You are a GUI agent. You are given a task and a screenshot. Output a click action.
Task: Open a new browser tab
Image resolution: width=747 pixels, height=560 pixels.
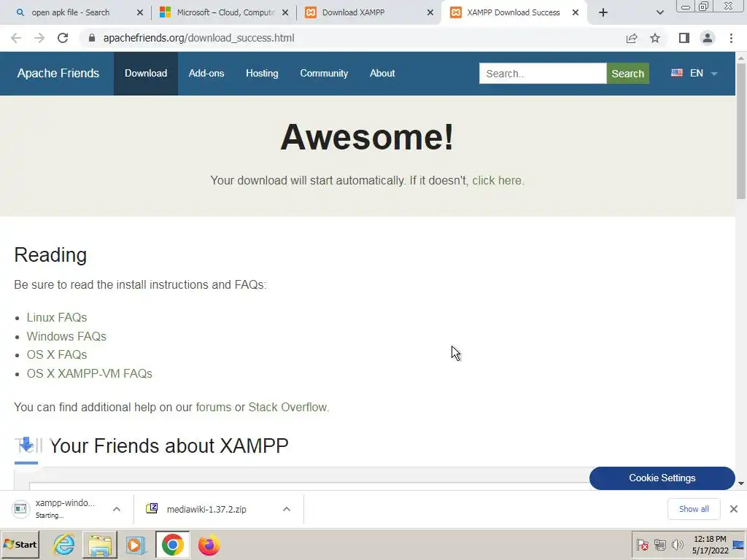pyautogui.click(x=603, y=12)
